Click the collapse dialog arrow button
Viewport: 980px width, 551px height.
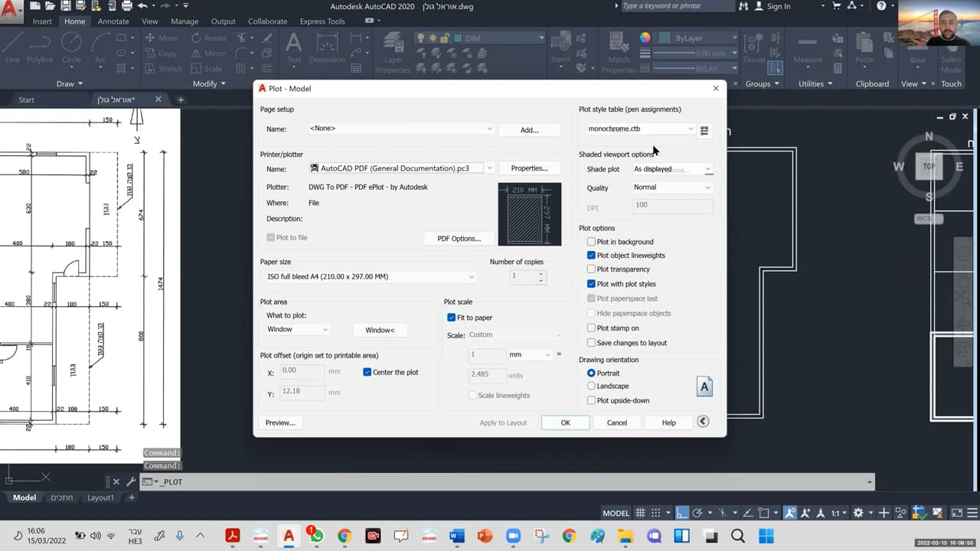pyautogui.click(x=703, y=422)
